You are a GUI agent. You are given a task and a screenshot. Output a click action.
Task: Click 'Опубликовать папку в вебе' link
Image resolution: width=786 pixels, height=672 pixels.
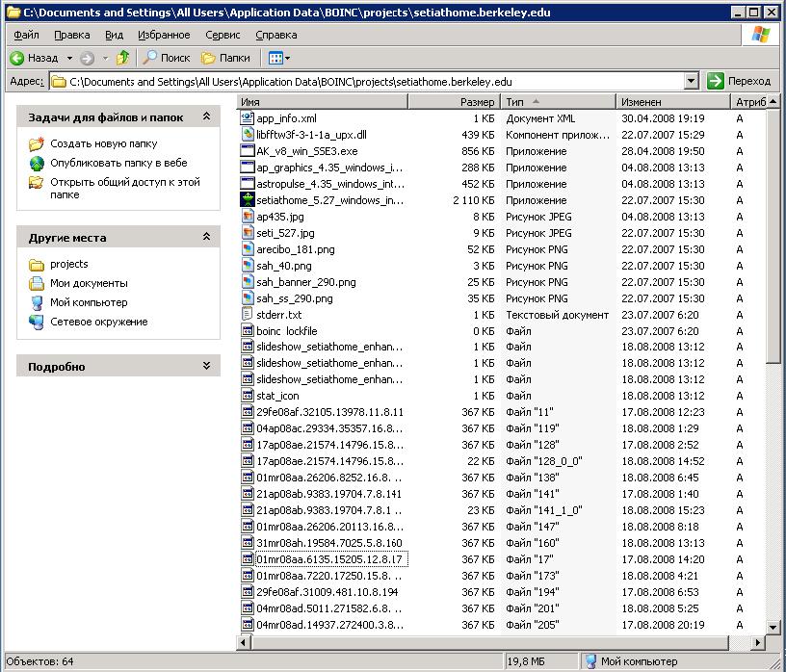(x=118, y=163)
